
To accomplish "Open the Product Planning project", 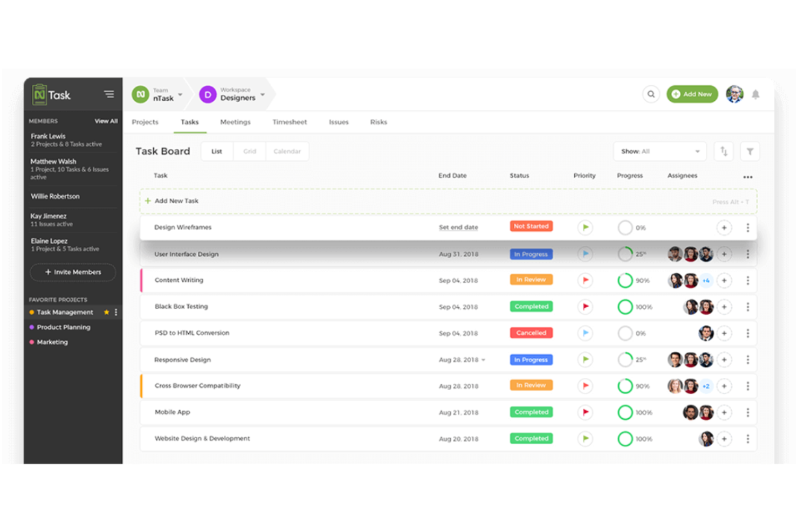I will 64,327.
